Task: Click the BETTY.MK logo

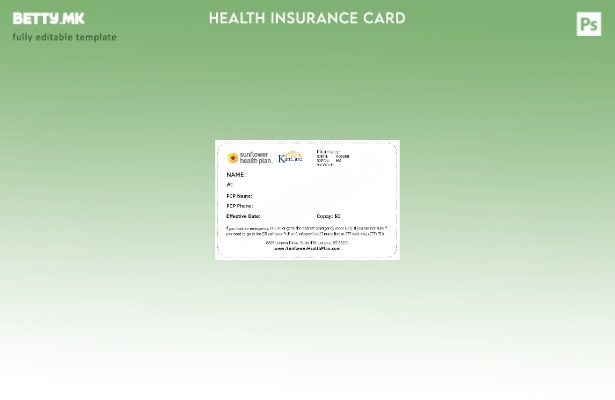Action: [48, 19]
